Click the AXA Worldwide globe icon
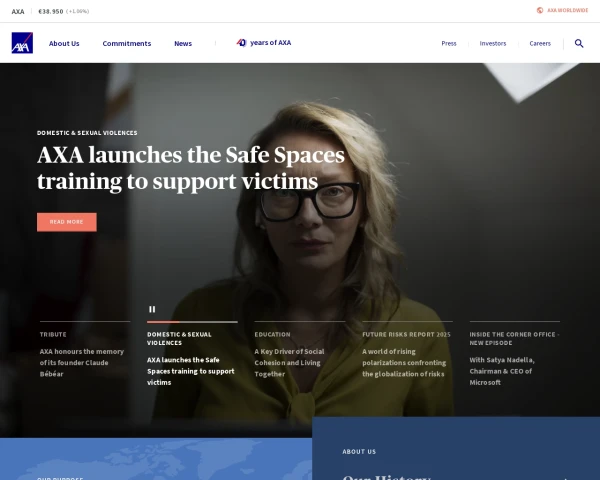600x480 pixels. tap(540, 10)
